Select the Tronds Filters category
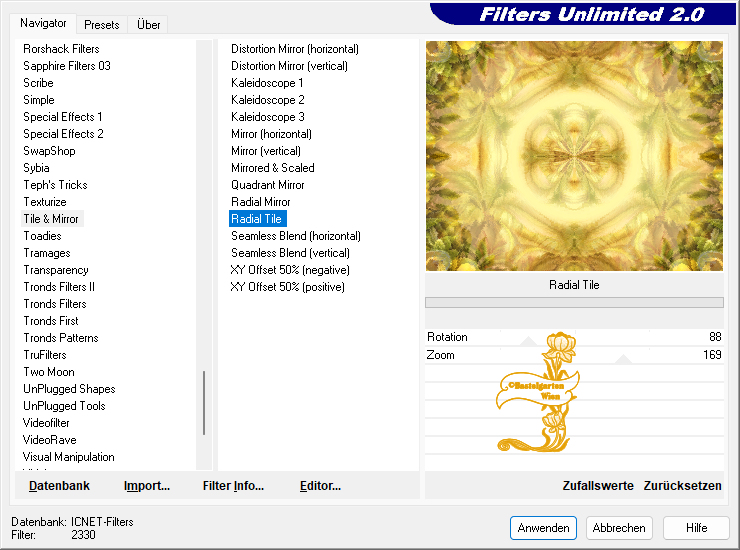The height and width of the screenshot is (550, 740). (x=55, y=304)
